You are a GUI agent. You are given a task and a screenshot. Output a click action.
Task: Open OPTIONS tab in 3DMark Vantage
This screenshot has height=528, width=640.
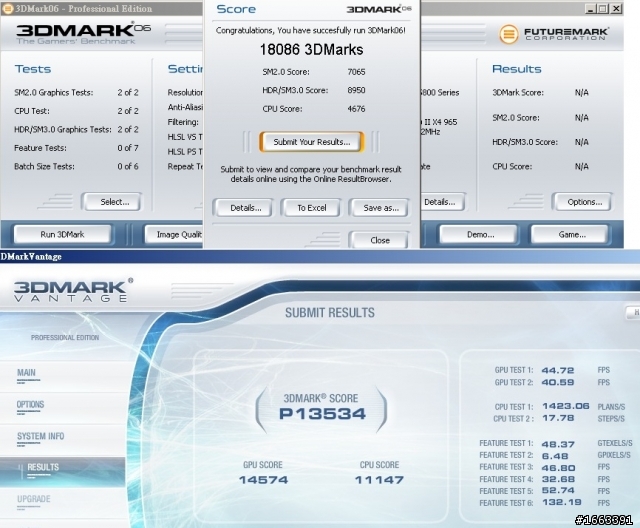pyautogui.click(x=30, y=405)
